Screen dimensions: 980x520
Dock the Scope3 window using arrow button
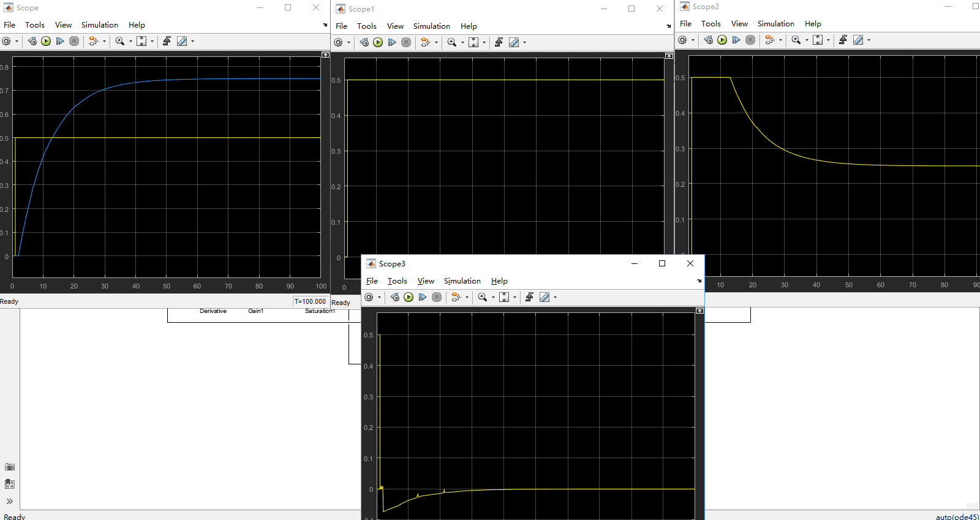tap(699, 281)
